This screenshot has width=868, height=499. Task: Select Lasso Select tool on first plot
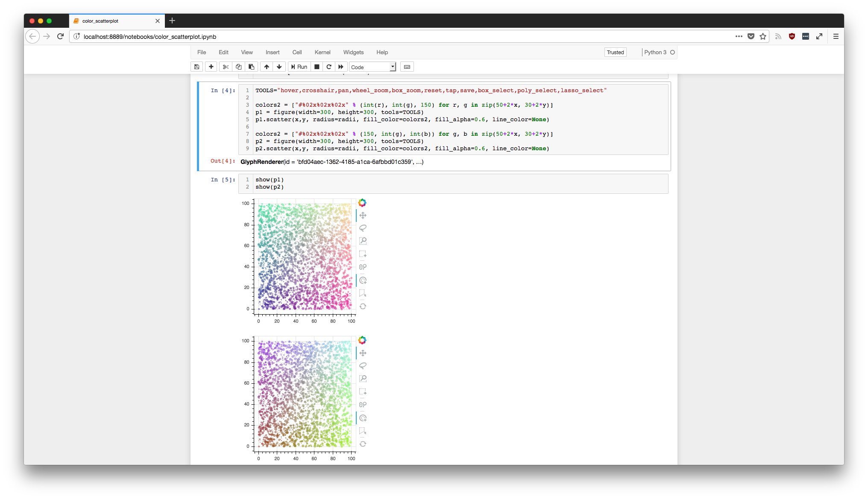(363, 228)
